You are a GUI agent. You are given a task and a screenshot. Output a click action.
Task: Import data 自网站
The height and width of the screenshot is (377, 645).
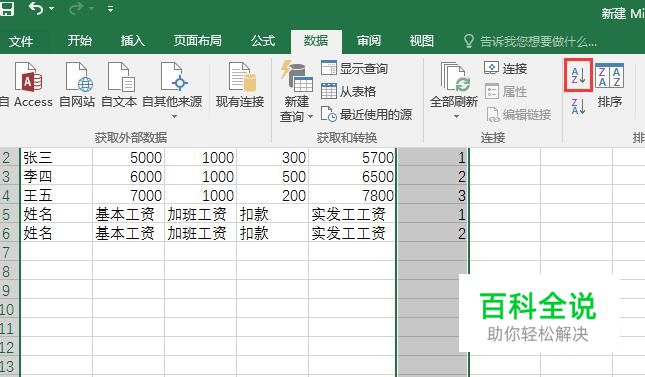coord(77,85)
